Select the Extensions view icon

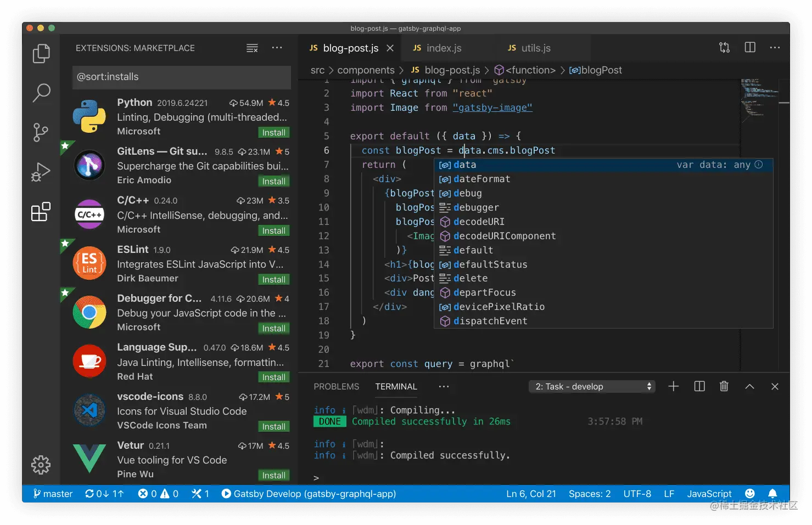tap(41, 211)
